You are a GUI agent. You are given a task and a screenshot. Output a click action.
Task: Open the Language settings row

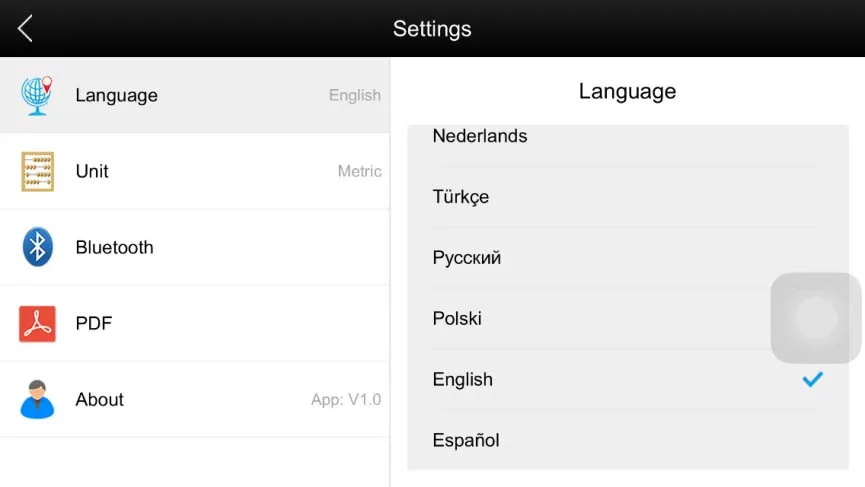point(116,96)
